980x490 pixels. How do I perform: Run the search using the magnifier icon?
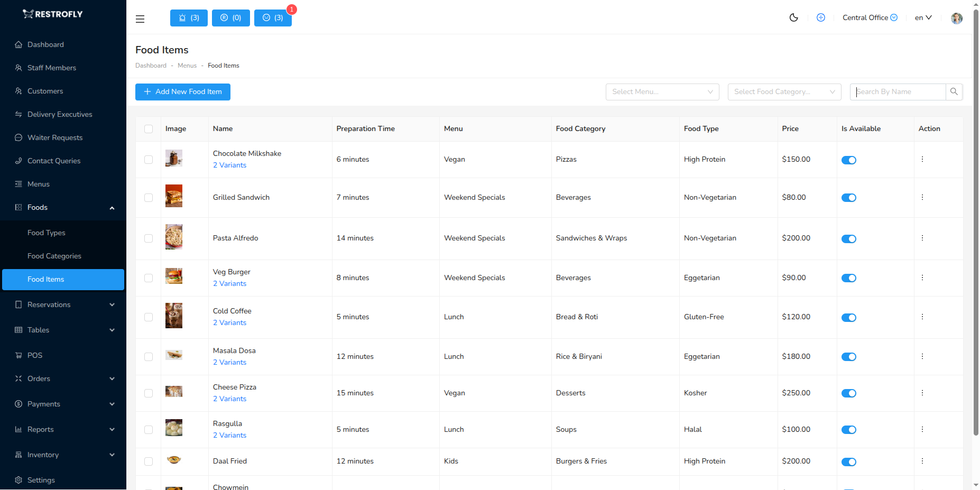coord(954,91)
